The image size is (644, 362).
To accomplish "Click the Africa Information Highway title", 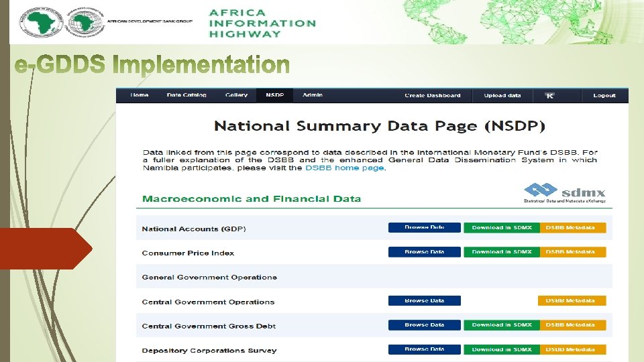I will pos(262,23).
